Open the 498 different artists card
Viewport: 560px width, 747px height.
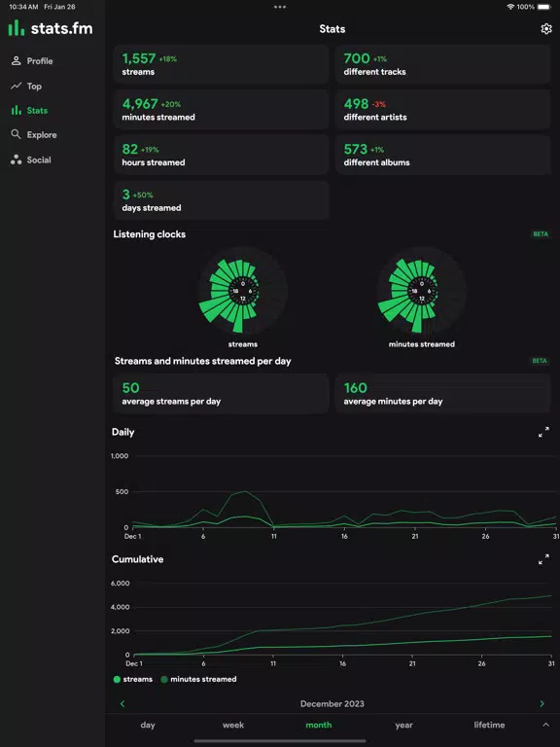(443, 110)
